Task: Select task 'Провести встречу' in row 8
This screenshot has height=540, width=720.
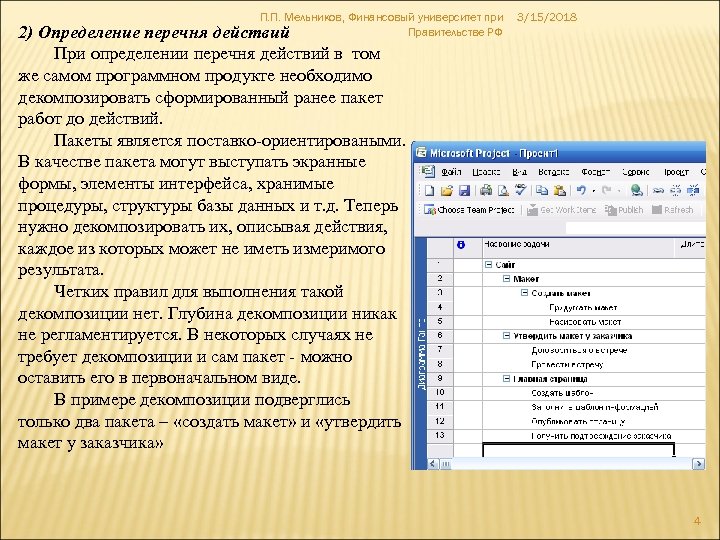Action: [567, 365]
